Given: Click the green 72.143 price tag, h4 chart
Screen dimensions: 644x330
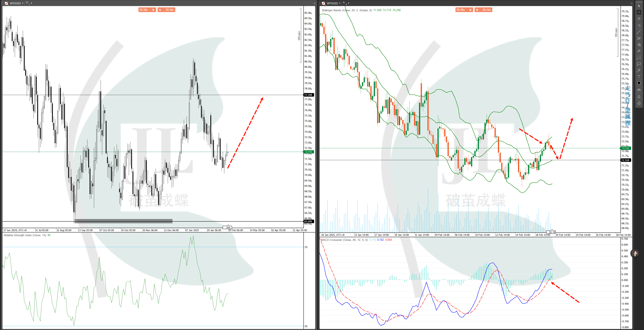Looking at the screenshot, I should click(x=626, y=148).
